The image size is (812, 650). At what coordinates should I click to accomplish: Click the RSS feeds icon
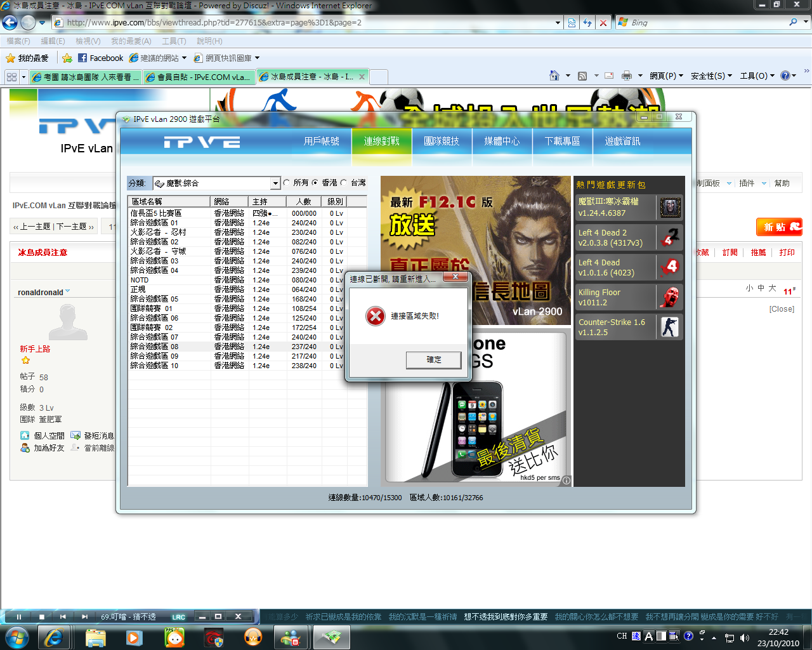click(582, 76)
